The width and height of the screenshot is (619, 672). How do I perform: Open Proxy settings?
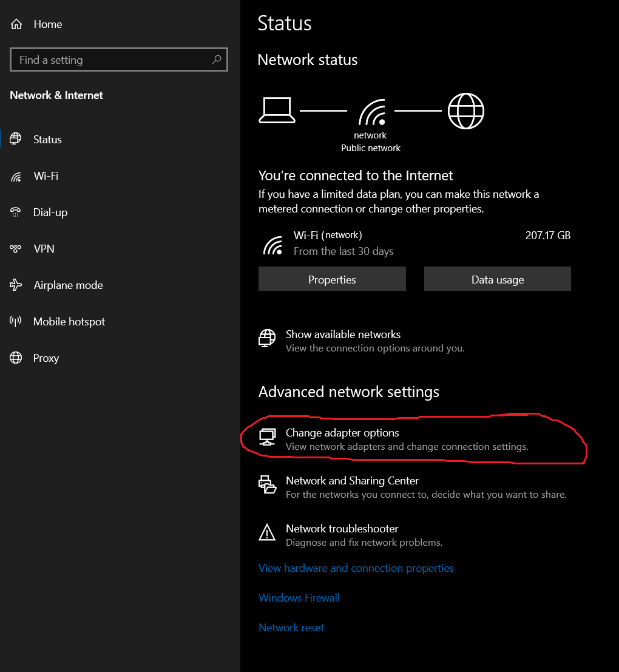point(120,358)
